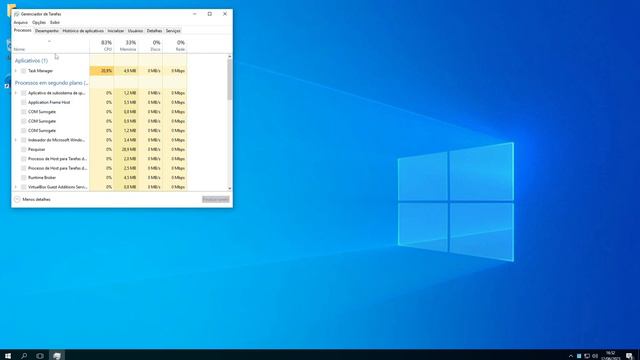Open the notification center icon

pos(629,356)
